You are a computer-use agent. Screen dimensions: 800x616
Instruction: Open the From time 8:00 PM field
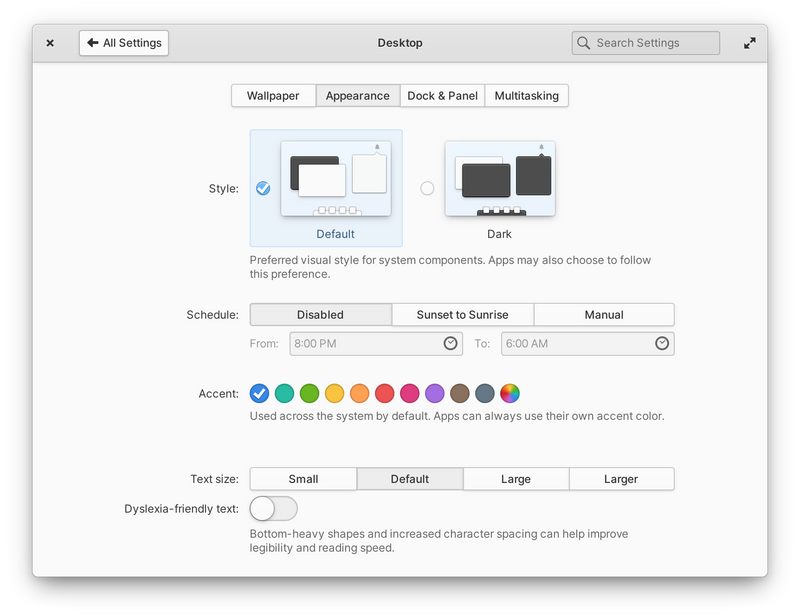pyautogui.click(x=376, y=343)
